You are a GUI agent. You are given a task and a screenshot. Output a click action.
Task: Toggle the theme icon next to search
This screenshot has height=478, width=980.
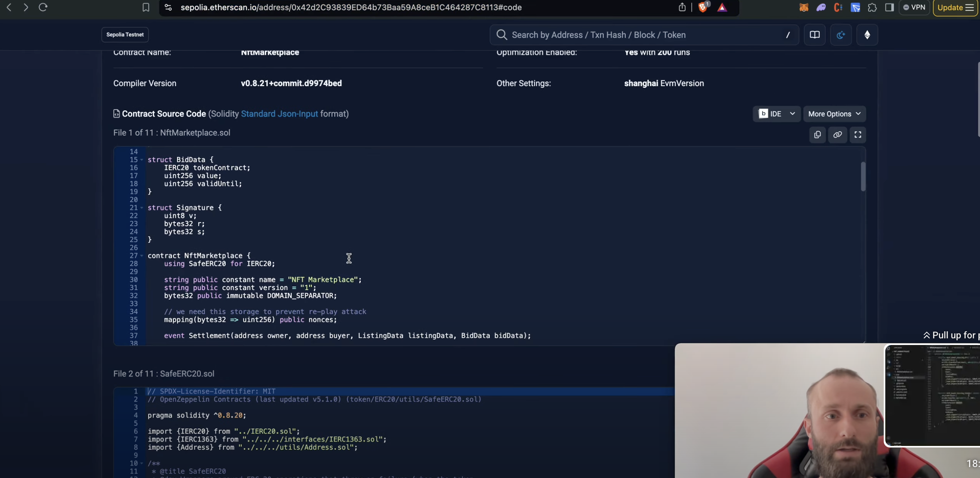[x=841, y=35]
